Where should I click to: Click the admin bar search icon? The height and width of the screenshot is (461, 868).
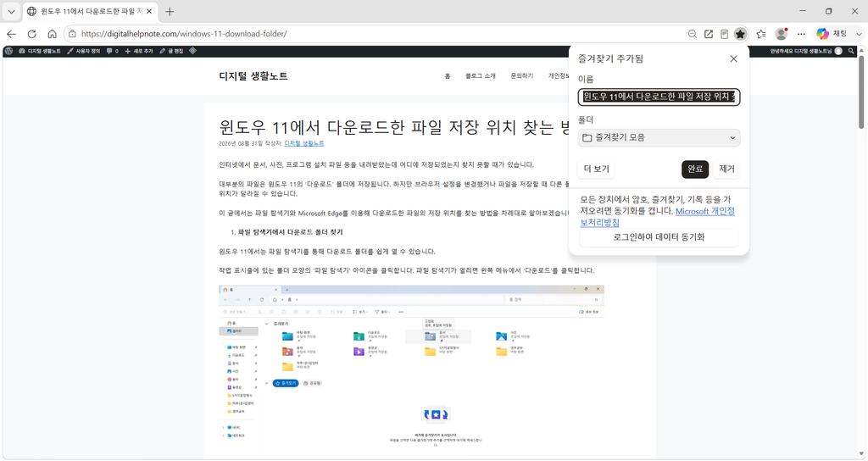[x=851, y=51]
